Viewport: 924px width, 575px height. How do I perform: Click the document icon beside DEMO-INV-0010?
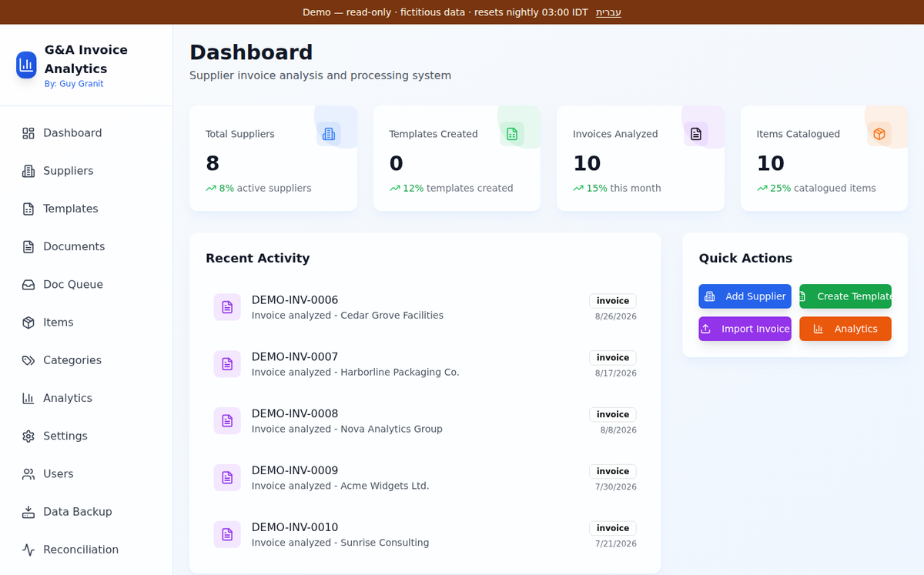pos(227,534)
